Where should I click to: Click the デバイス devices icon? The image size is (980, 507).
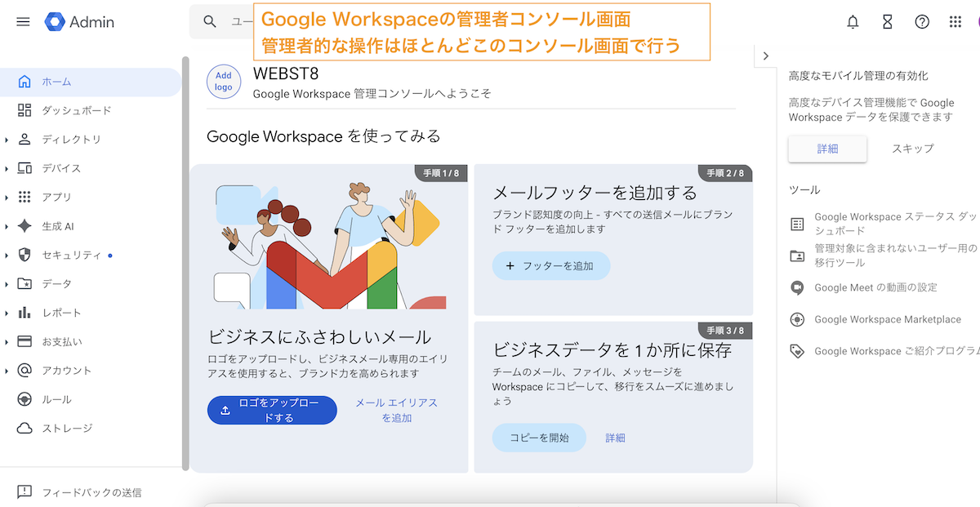[x=24, y=168]
